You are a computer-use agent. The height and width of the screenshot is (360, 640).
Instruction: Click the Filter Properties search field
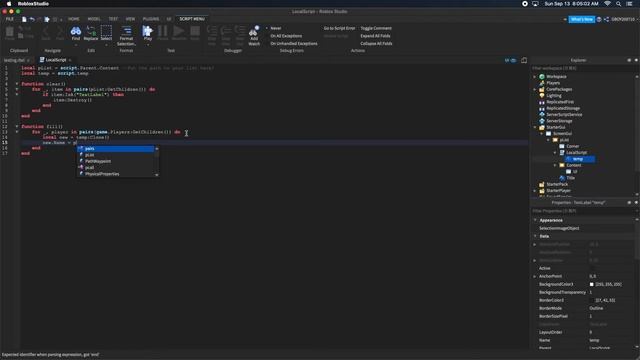point(583,211)
